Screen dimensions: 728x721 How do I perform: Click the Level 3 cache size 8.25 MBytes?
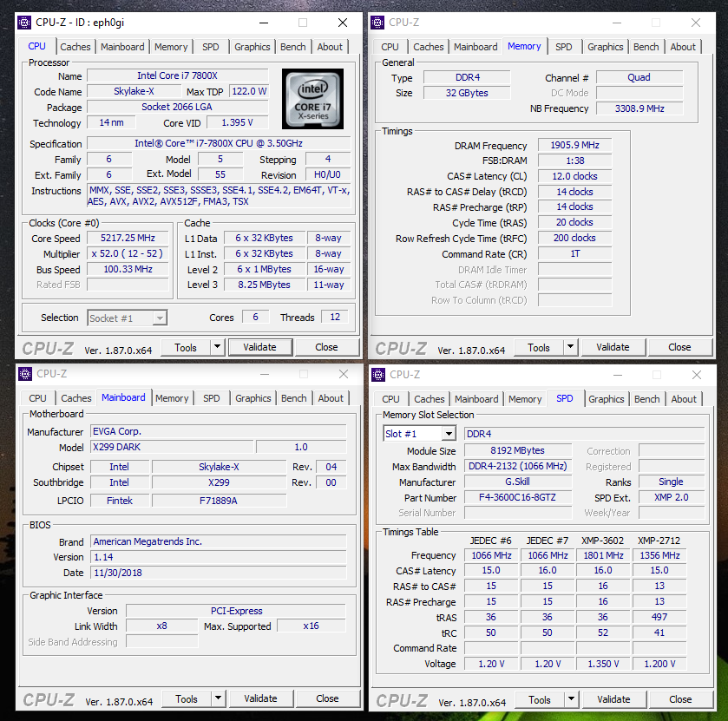[264, 285]
